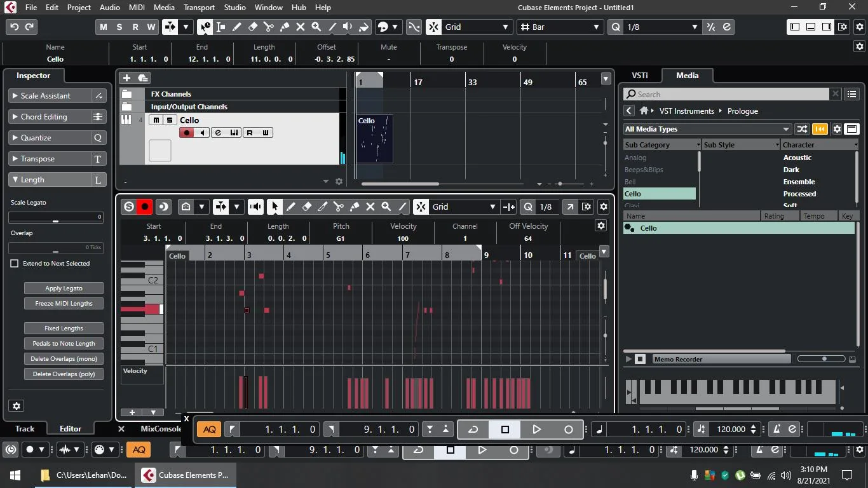Adjust the Memo Recorder volume slider

point(822,359)
